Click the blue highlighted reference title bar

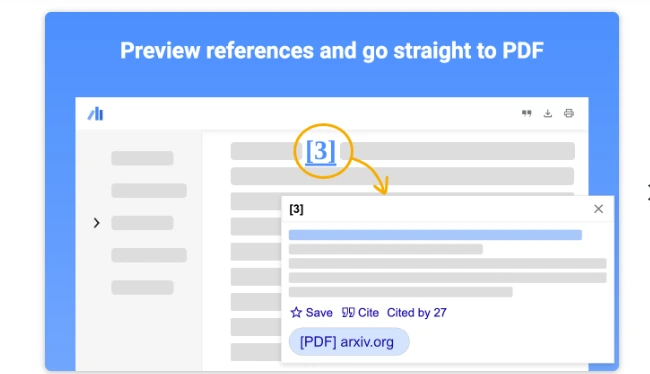[x=435, y=235]
